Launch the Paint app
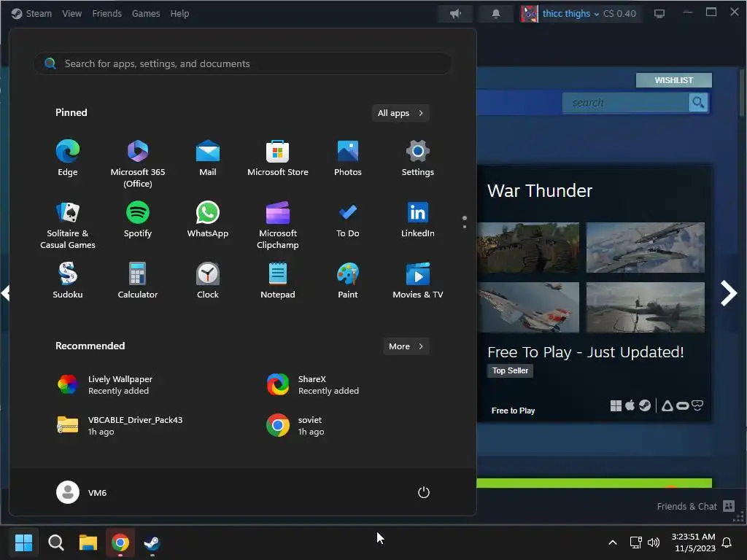747x560 pixels. (x=348, y=281)
